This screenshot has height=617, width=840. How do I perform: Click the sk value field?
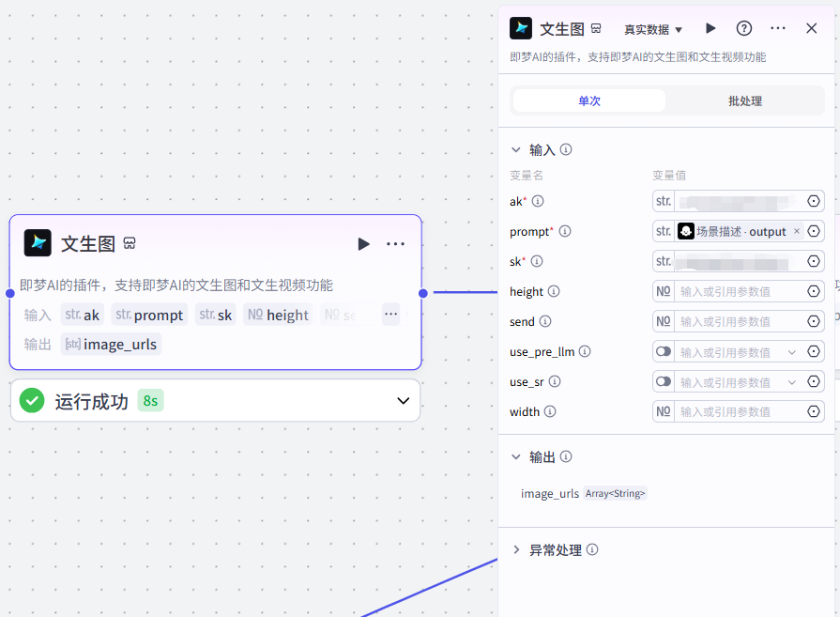(739, 261)
